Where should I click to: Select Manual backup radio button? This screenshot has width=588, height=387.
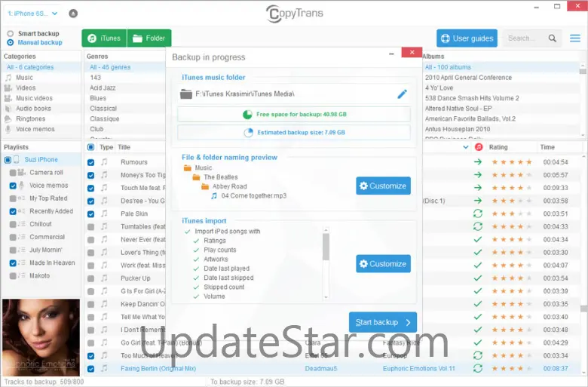tap(10, 42)
